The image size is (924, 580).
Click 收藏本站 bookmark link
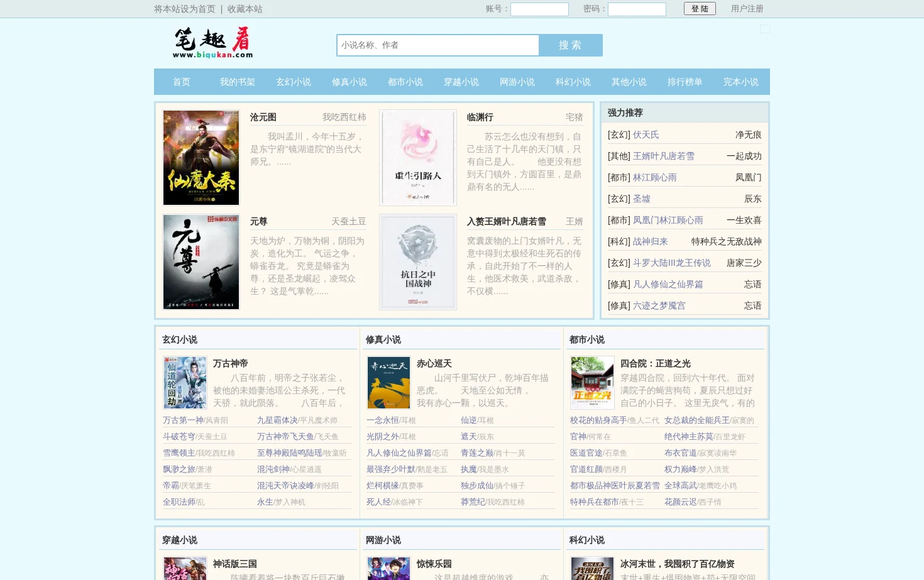(245, 9)
